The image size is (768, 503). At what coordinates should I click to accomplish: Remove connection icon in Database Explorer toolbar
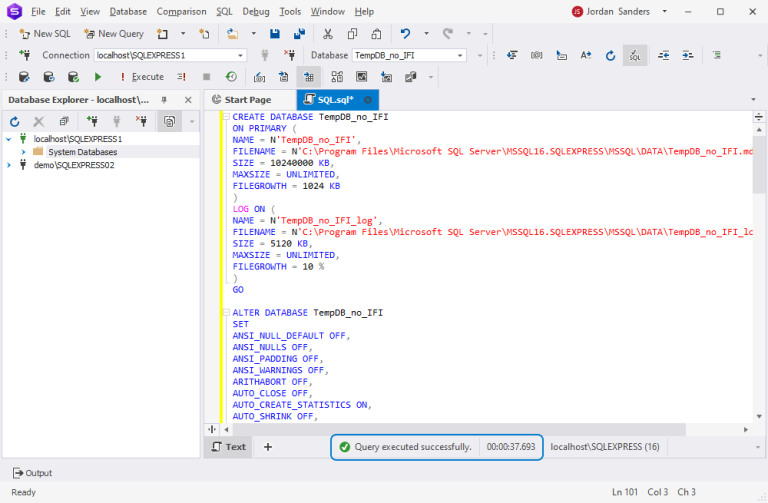click(x=142, y=121)
